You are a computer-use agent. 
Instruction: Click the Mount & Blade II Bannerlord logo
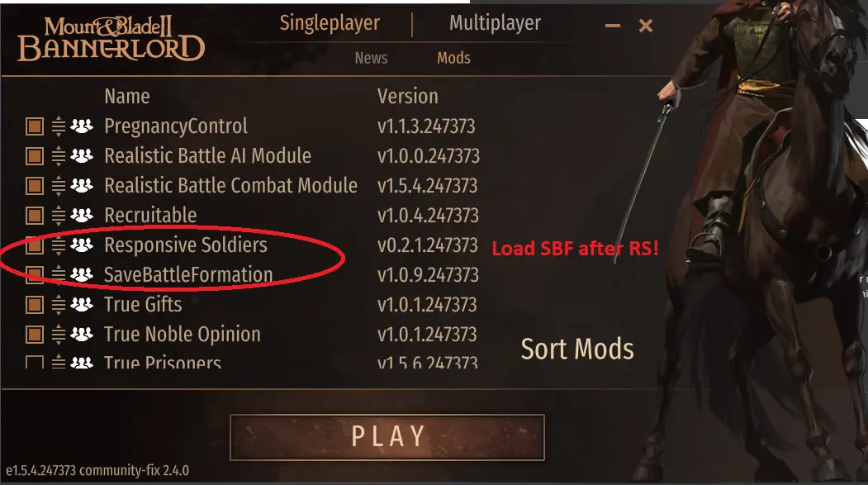click(x=111, y=39)
